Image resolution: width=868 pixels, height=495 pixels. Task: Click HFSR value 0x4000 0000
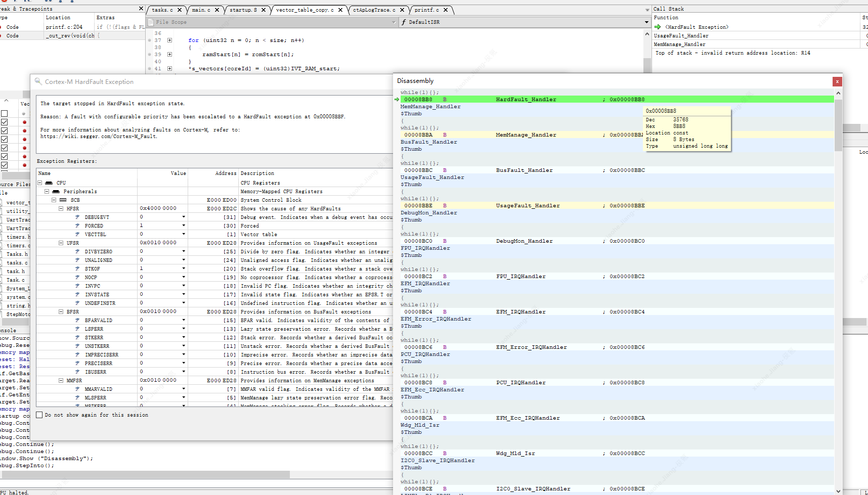[158, 208]
